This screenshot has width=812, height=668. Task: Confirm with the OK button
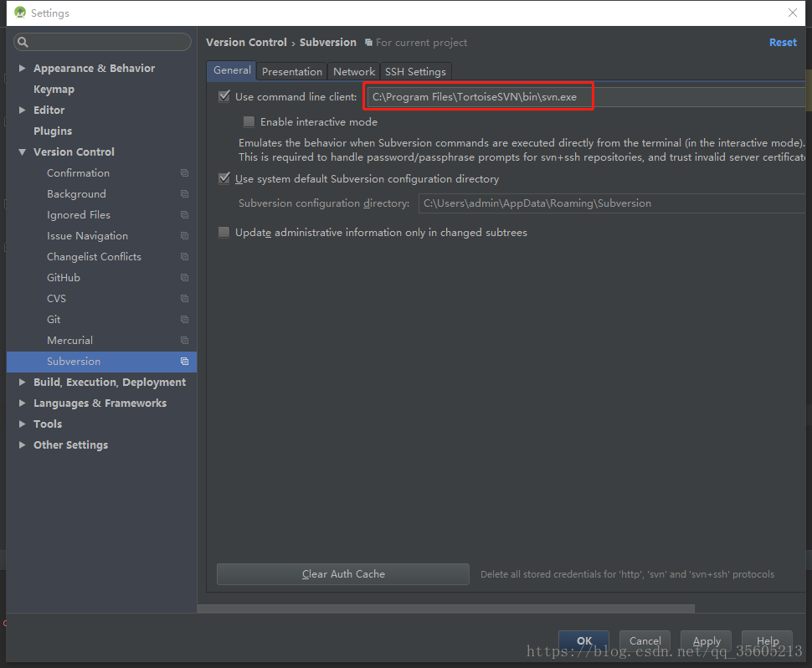click(583, 640)
